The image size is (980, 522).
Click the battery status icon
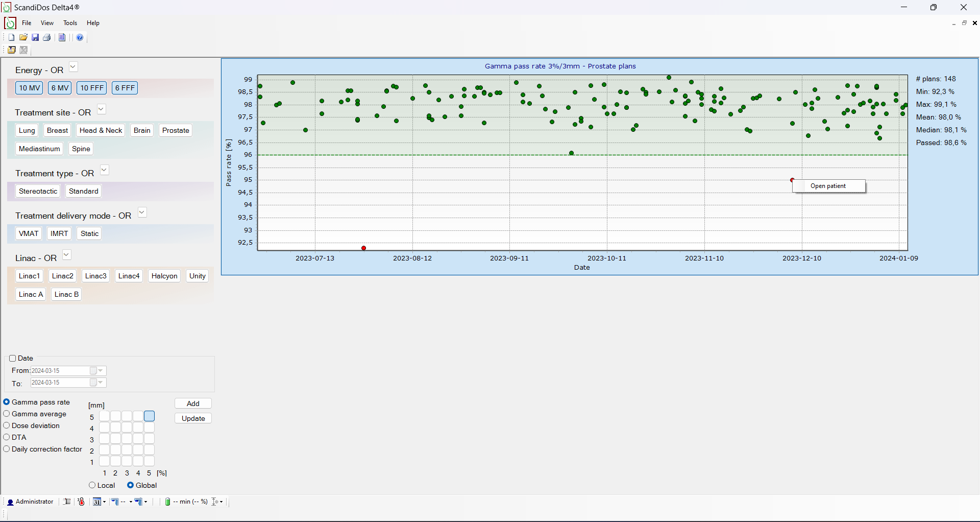167,502
